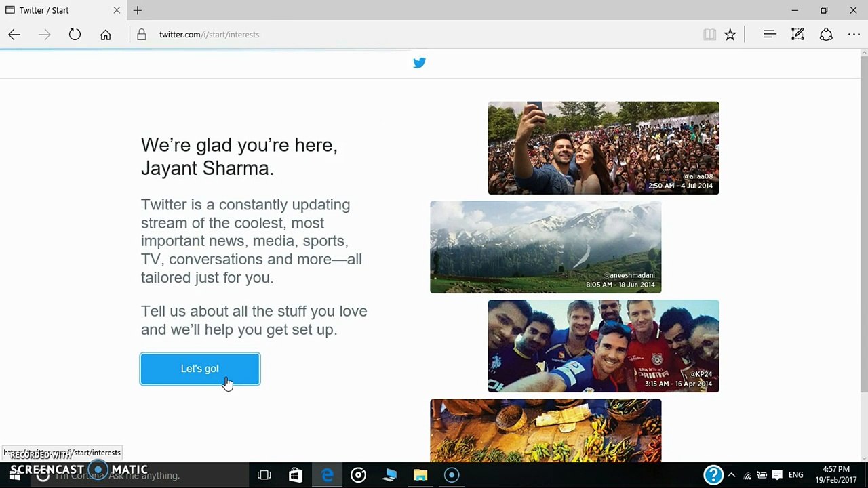The height and width of the screenshot is (488, 868).
Task: Open a new browser tab
Action: pyautogui.click(x=138, y=10)
